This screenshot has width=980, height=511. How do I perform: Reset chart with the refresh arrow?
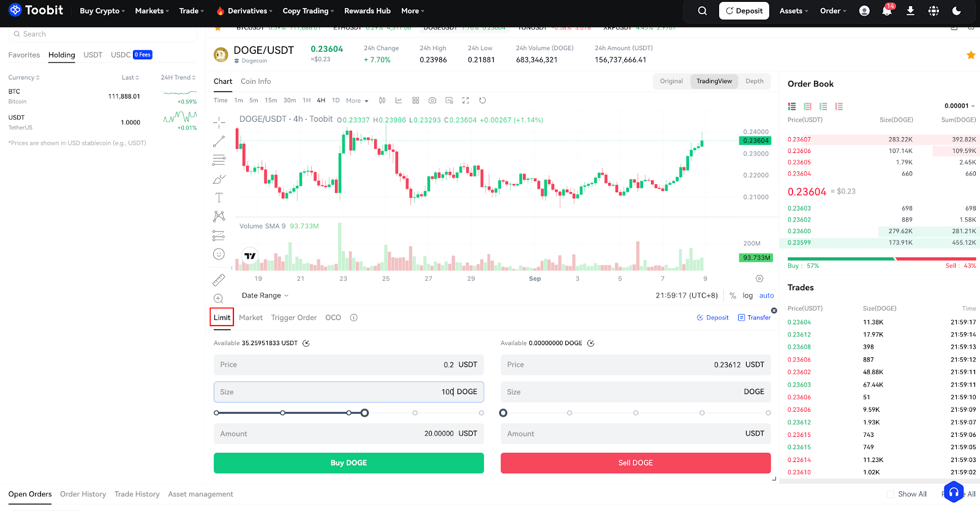[x=483, y=100]
